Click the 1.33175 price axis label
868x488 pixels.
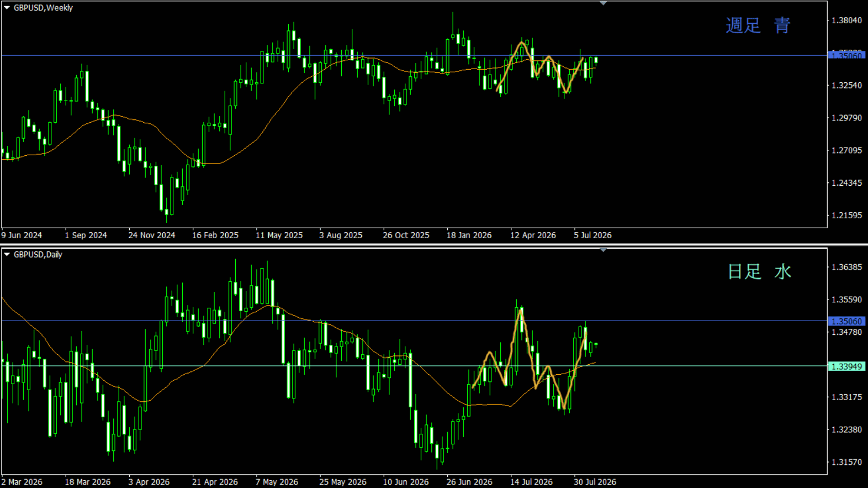(846, 397)
